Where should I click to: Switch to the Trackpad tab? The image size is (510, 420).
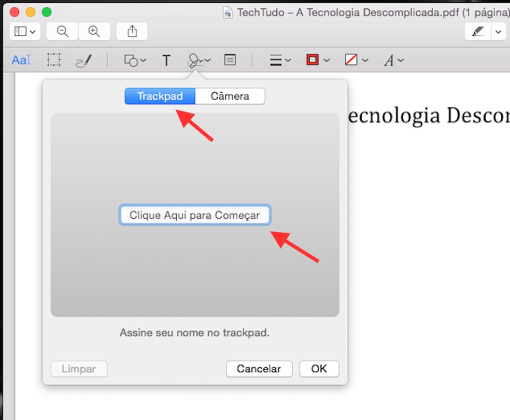click(160, 96)
